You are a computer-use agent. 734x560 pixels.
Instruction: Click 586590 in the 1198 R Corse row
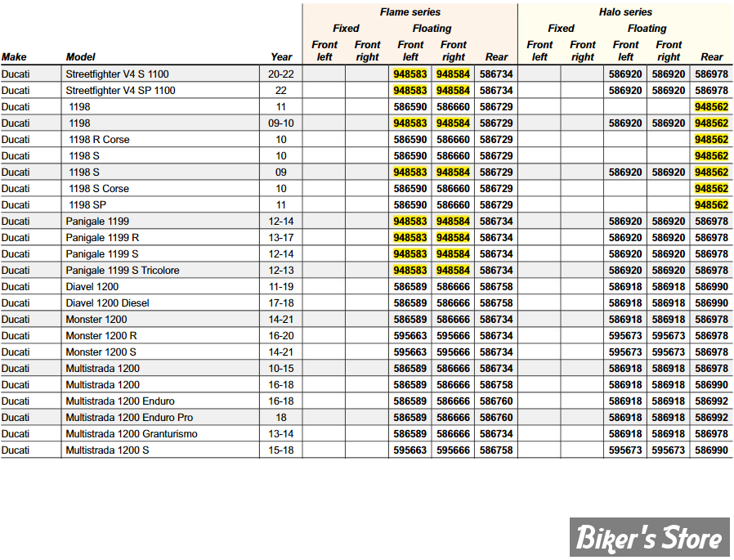click(x=410, y=140)
